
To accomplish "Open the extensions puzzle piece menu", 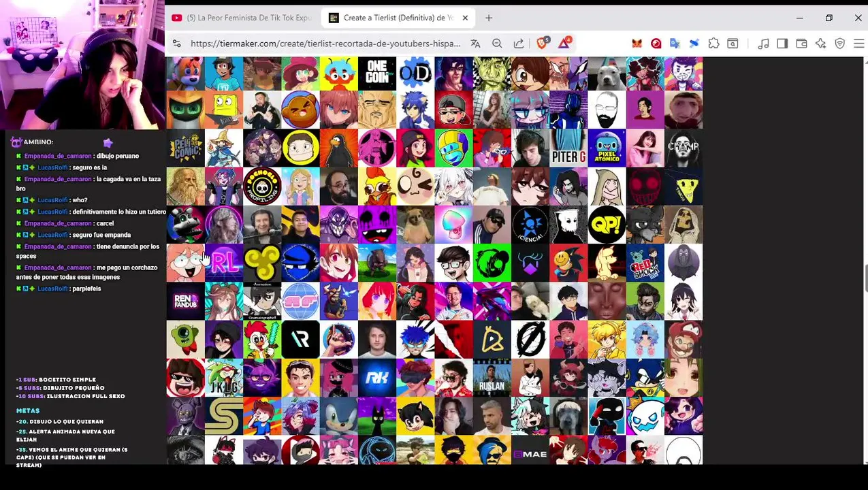I will click(713, 44).
